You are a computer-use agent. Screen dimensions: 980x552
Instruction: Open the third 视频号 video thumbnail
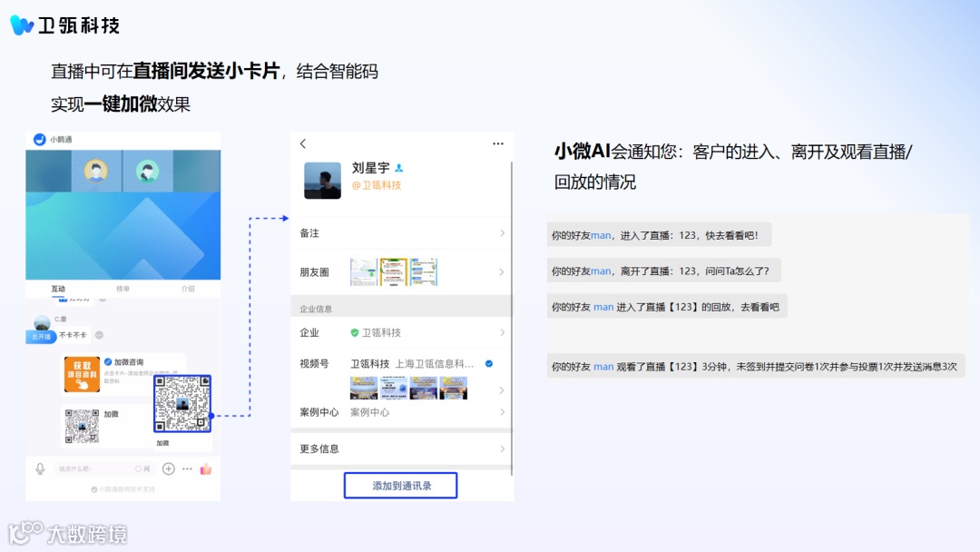424,388
